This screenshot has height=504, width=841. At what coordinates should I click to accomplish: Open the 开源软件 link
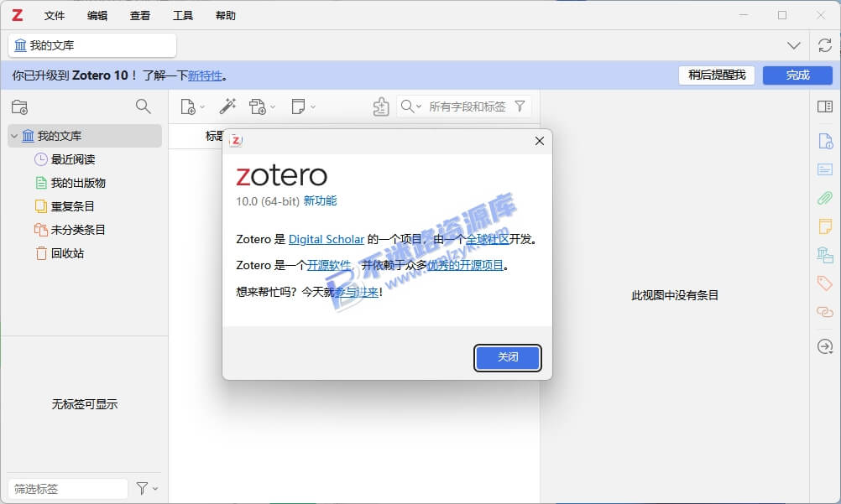329,265
